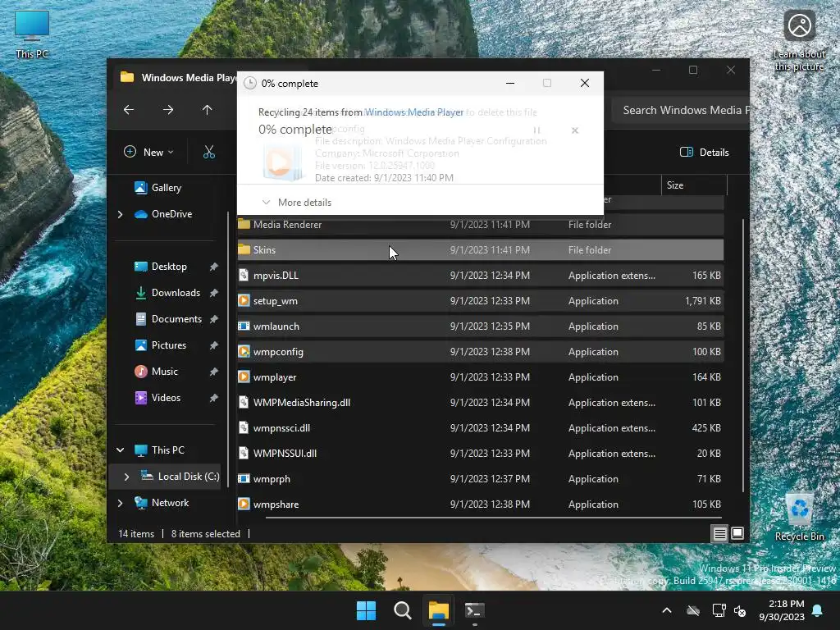Switch to details list view
The height and width of the screenshot is (630, 840).
pos(719,533)
